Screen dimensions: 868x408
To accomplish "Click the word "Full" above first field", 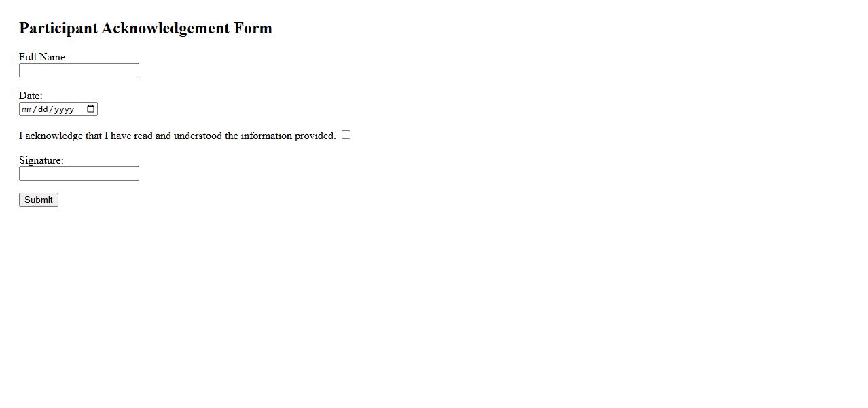I will (x=27, y=57).
